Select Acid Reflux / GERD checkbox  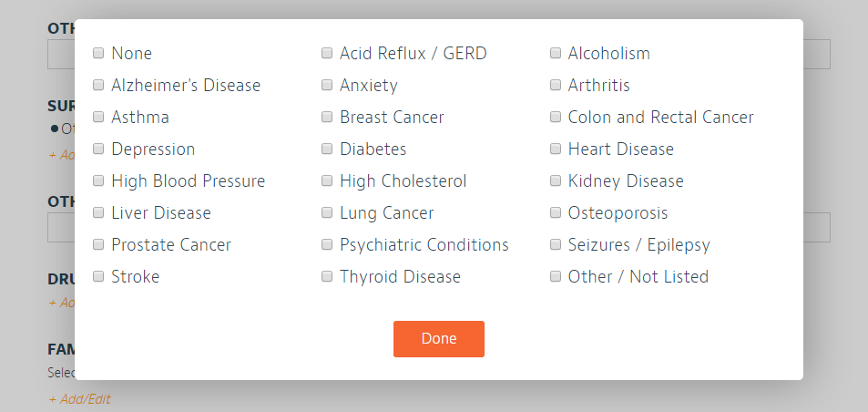click(327, 54)
